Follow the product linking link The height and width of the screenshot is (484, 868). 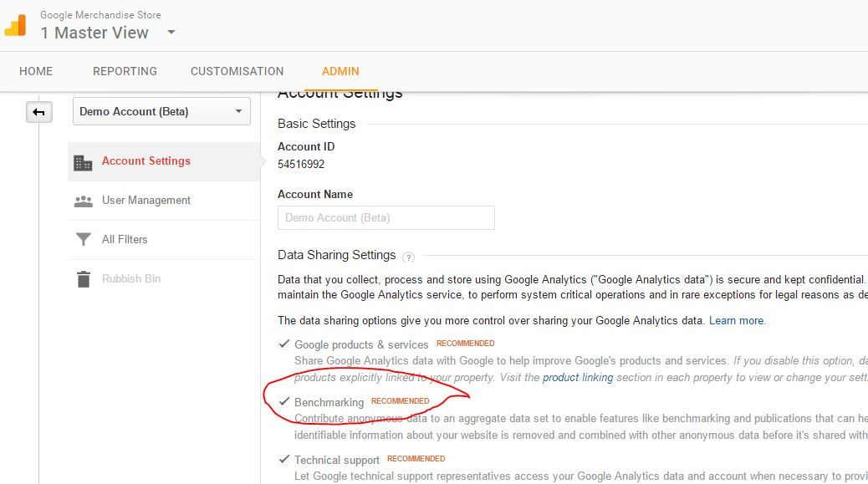pos(577,378)
